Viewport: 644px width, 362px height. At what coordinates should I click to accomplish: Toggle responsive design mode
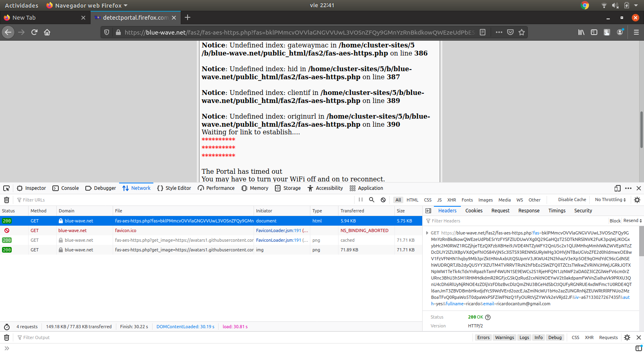tap(617, 188)
